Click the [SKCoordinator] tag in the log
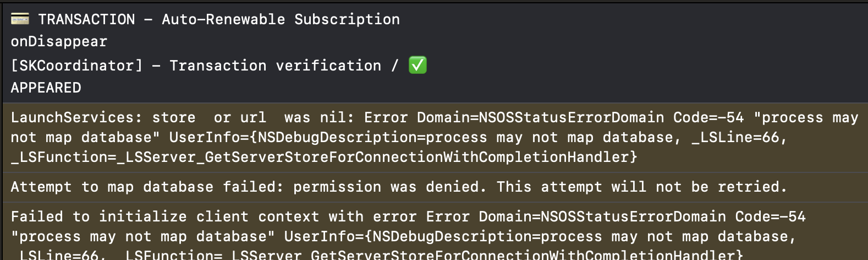Viewport: 868px width, 260px height. pyautogui.click(x=76, y=66)
